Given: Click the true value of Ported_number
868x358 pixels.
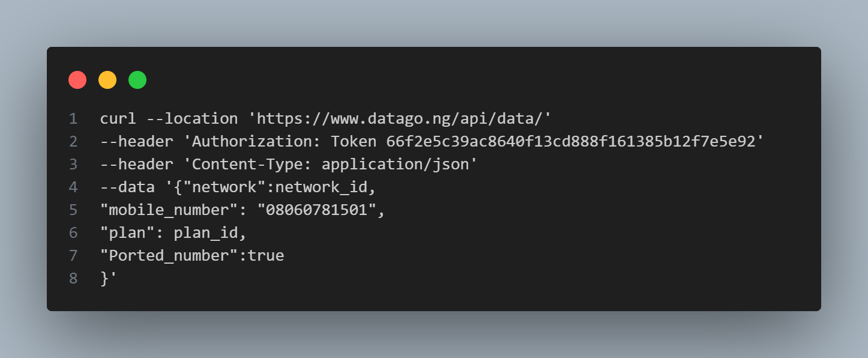Looking at the screenshot, I should [265, 256].
